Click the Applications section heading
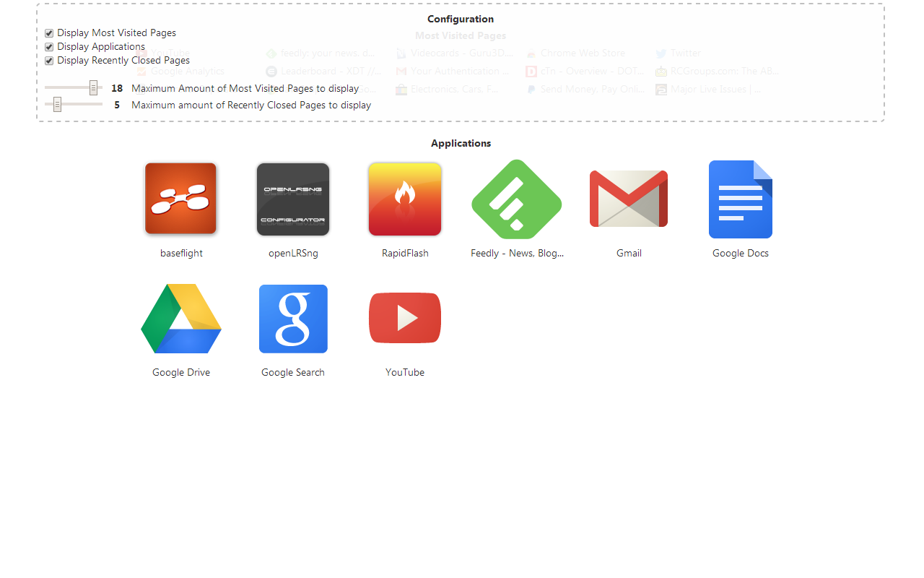This screenshot has width=924, height=578. 461,143
